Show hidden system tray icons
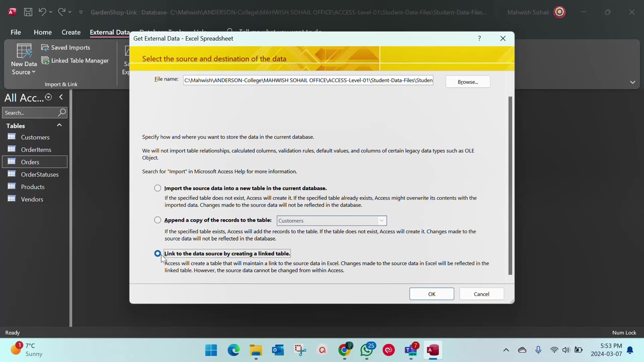Screen dimensions: 644x362 click(506, 350)
